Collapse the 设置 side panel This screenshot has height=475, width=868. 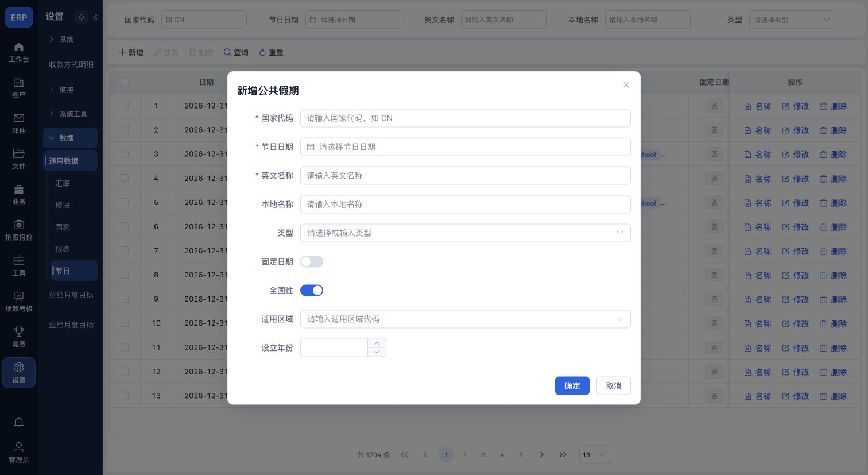[95, 17]
